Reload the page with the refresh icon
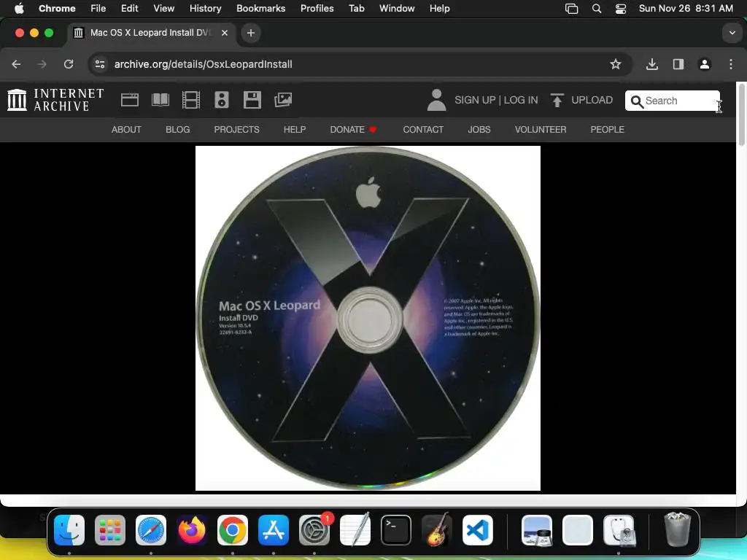This screenshot has width=747, height=560. click(69, 64)
